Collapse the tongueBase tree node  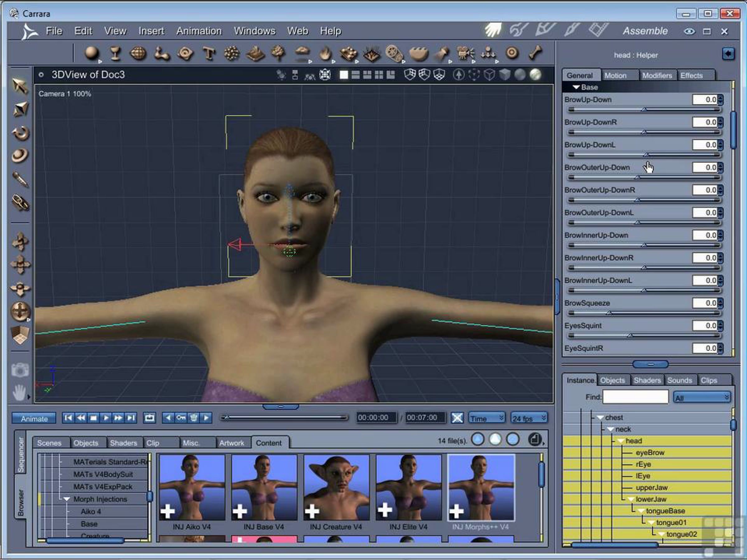(641, 511)
